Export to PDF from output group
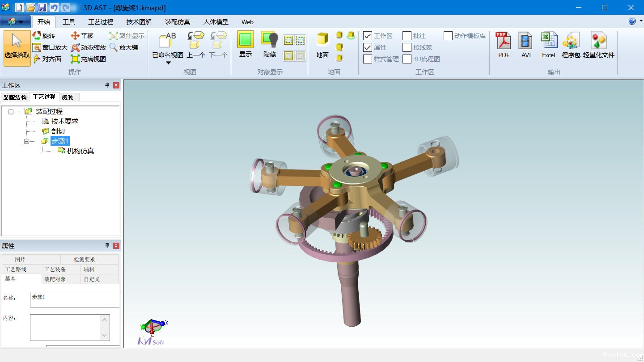The width and height of the screenshot is (644, 362). [x=504, y=45]
